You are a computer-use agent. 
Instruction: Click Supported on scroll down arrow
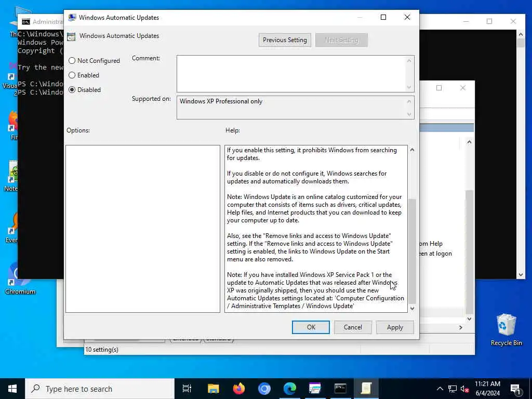click(409, 114)
